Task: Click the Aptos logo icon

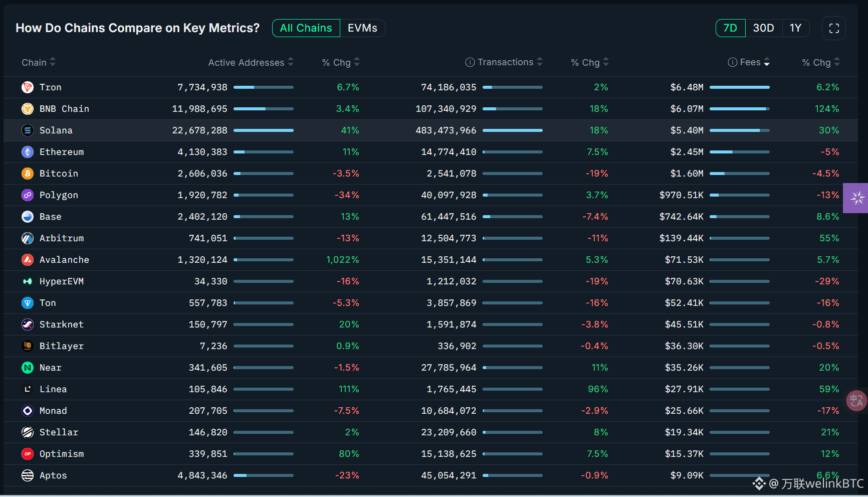Action: pos(28,475)
